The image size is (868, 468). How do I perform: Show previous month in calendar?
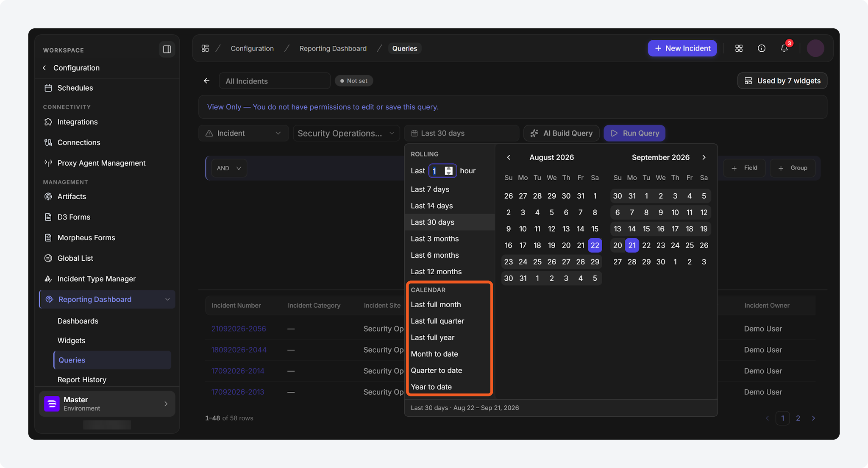[509, 157]
